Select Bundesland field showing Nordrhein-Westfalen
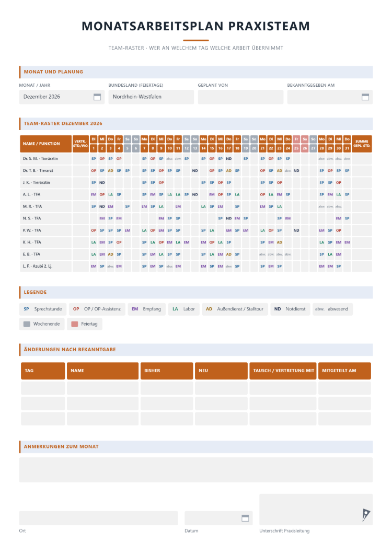This screenshot has height=554, width=392. [x=151, y=97]
